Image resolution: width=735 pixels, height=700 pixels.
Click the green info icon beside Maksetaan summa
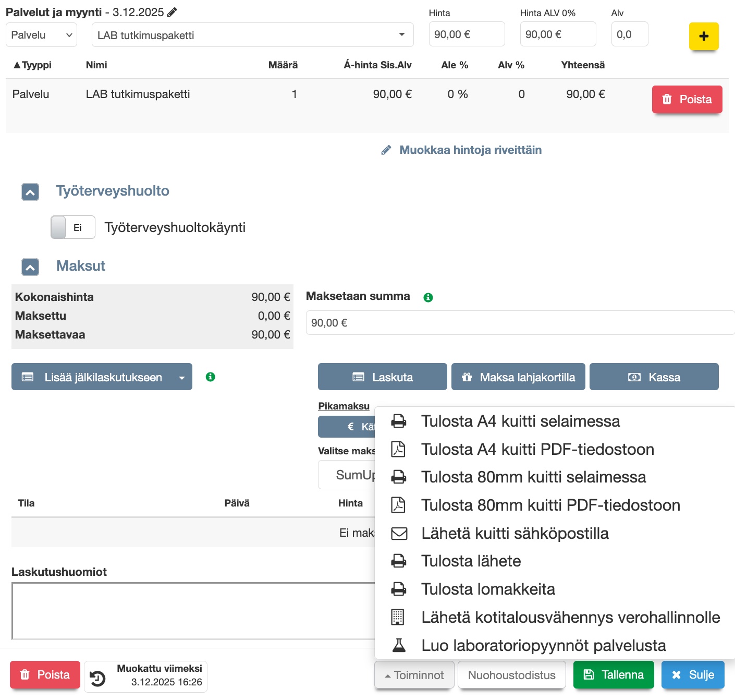click(x=428, y=297)
